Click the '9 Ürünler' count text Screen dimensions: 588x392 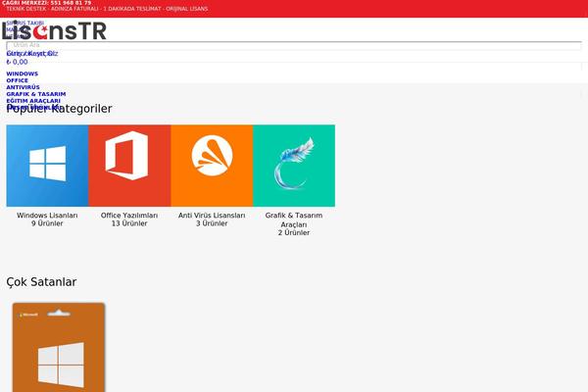pyautogui.click(x=47, y=223)
